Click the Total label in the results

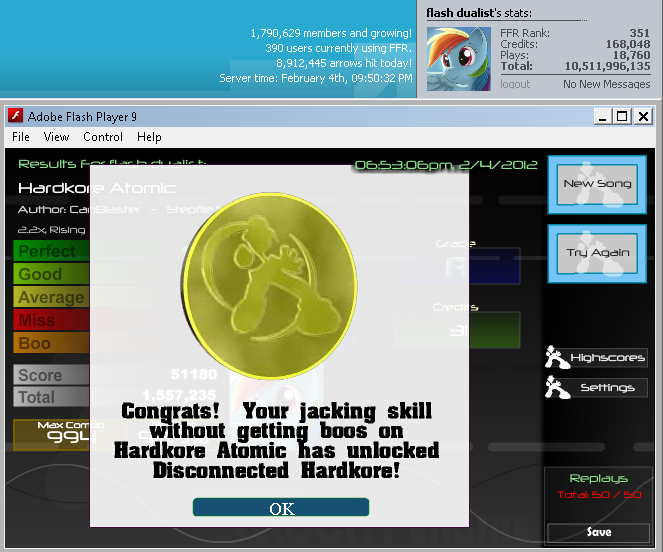pos(36,397)
